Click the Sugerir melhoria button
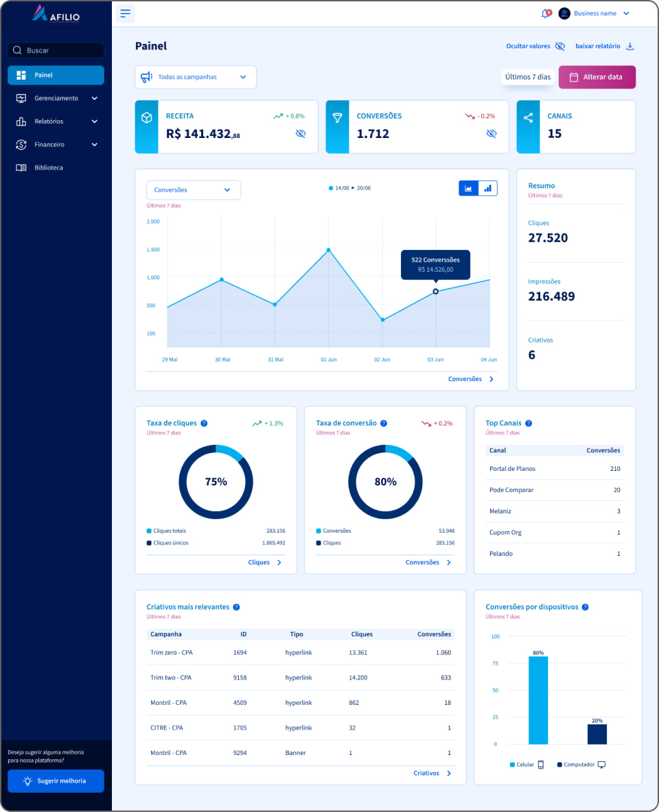The width and height of the screenshot is (659, 812). point(56,781)
